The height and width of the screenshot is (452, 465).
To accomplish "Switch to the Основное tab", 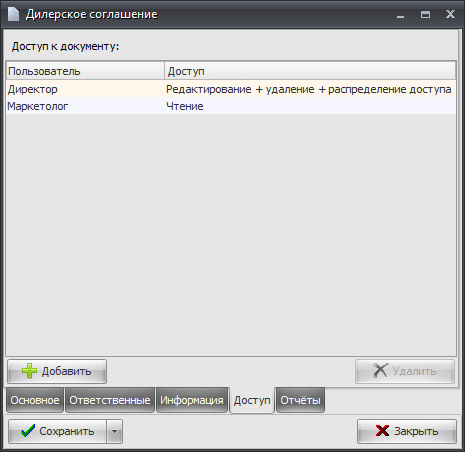I will tap(35, 400).
